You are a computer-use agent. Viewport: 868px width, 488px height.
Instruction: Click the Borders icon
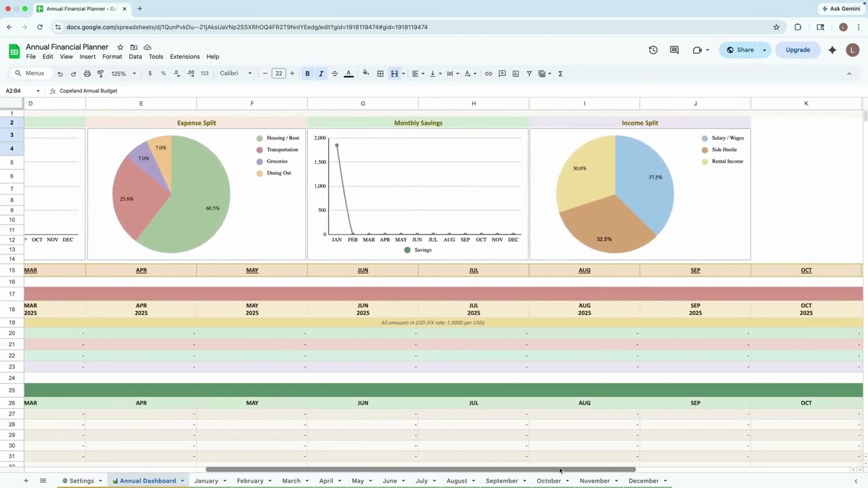[x=380, y=74]
